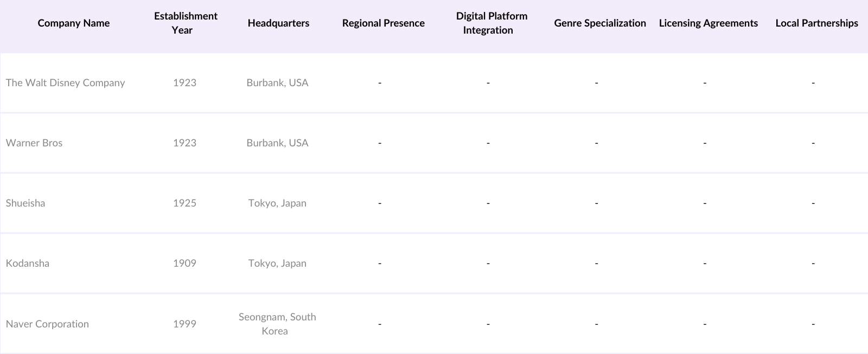Screen dimensions: 868x354
Task: Select Warner Bros' Local Partnerships cell
Action: tap(813, 143)
